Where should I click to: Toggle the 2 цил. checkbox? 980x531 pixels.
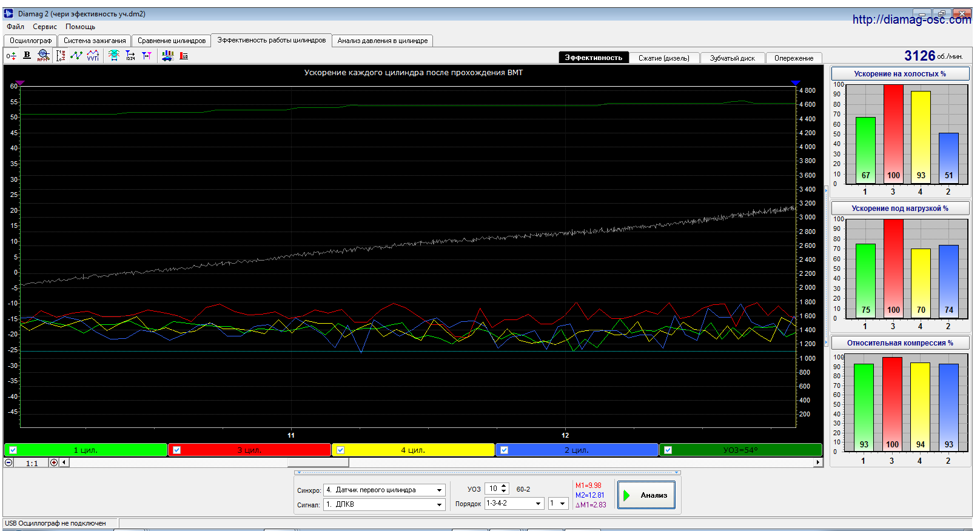coord(505,450)
